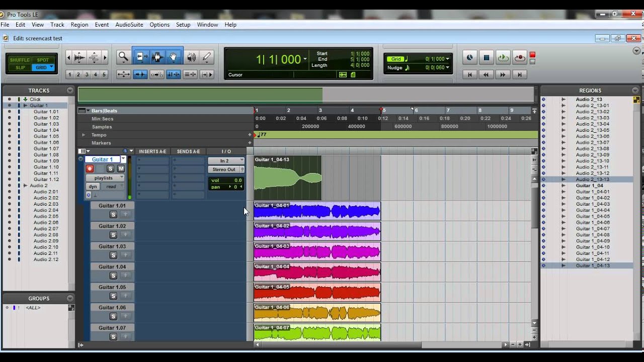Select the Guitar 1_04-01 blue region
Image resolution: width=644 pixels, height=362 pixels.
tap(317, 211)
